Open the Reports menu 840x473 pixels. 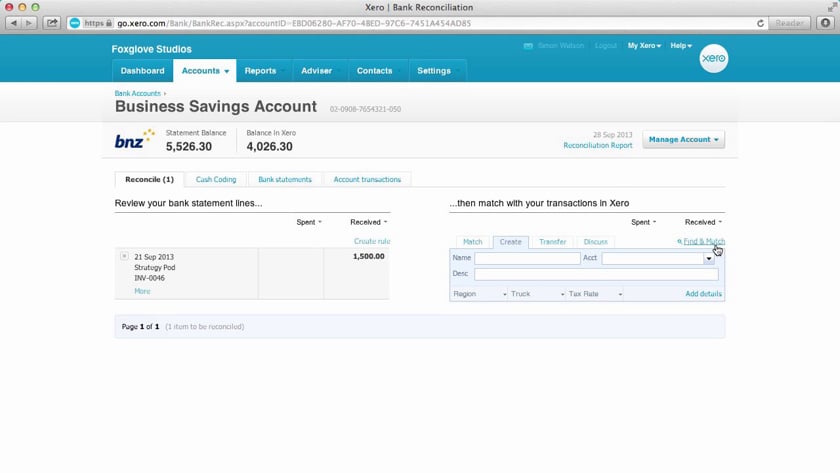[264, 71]
